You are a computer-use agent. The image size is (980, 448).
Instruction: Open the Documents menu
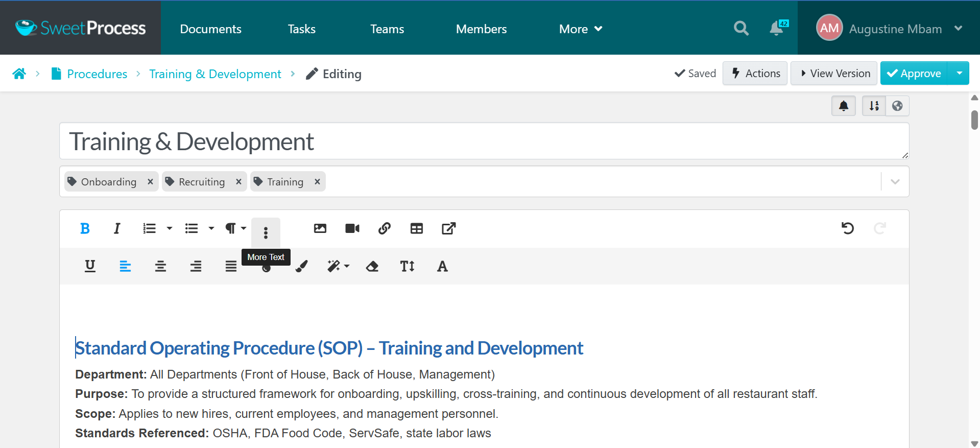[210, 29]
